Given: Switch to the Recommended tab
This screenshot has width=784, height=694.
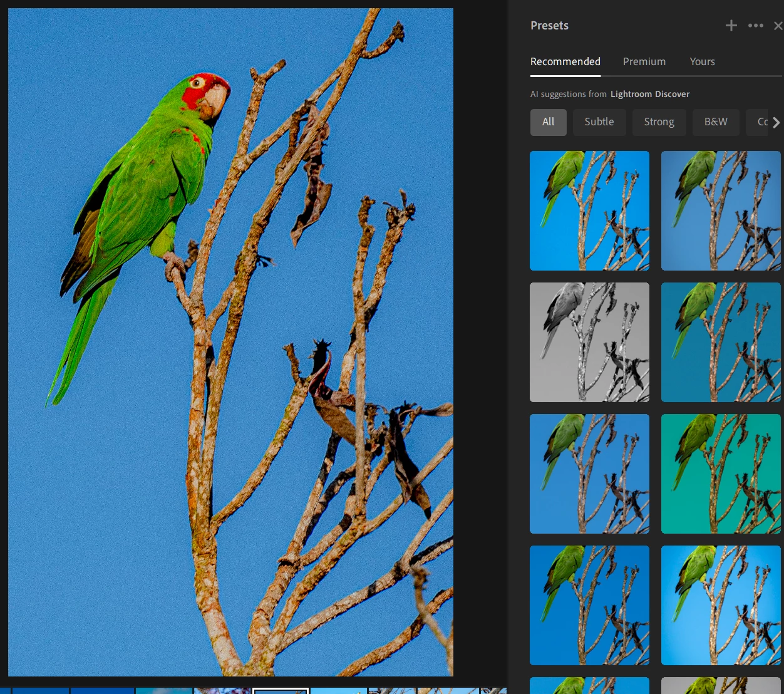Looking at the screenshot, I should 565,61.
